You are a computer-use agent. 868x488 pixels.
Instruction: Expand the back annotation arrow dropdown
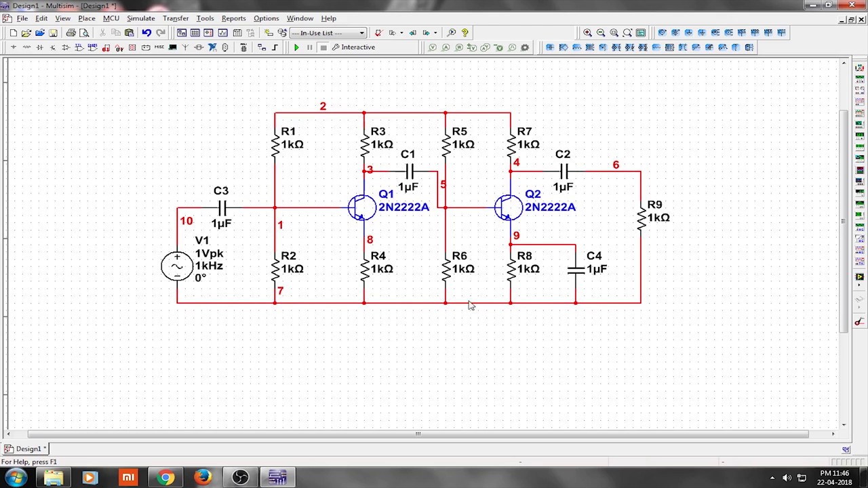click(435, 33)
